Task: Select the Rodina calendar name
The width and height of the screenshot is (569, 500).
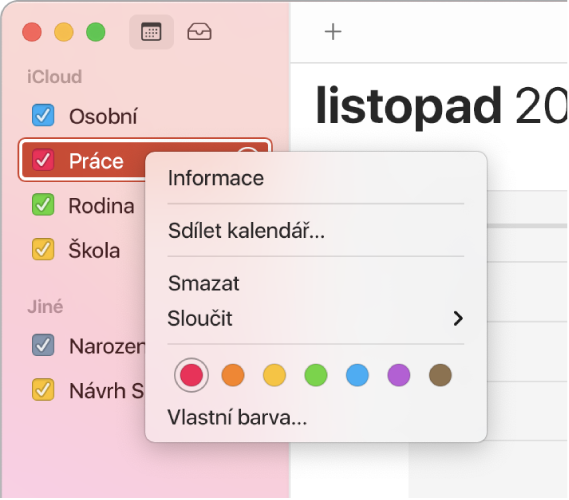Action: pos(102,206)
